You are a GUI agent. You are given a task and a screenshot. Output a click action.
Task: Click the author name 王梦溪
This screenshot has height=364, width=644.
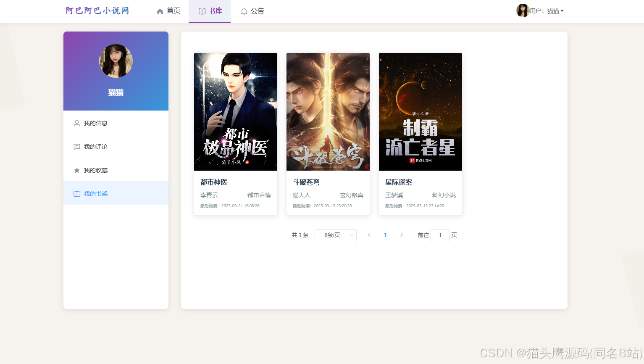pos(394,195)
